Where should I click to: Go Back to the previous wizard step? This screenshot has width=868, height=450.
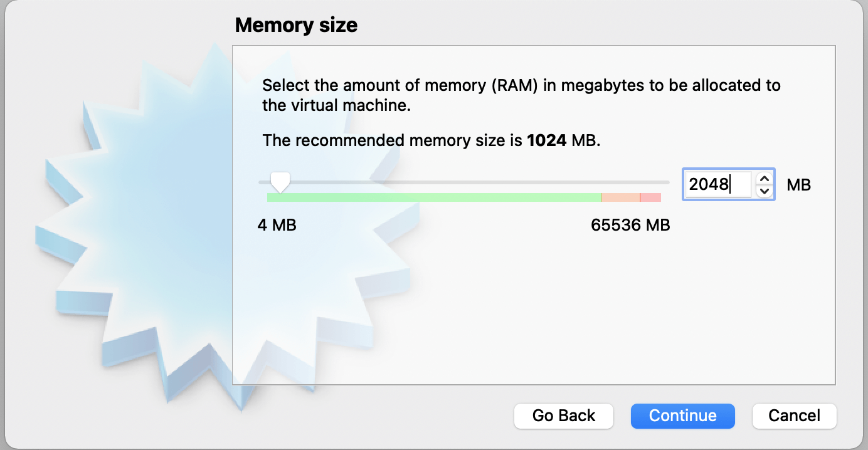[563, 416]
